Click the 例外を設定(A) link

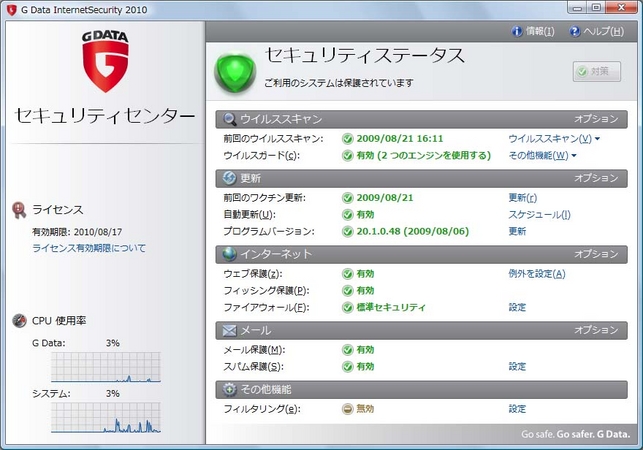(537, 274)
